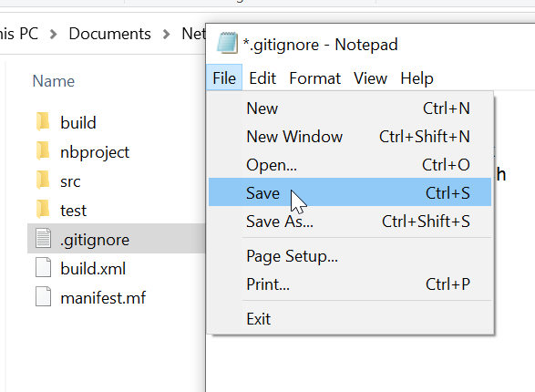Choose Exit from the File menu

(x=350, y=319)
